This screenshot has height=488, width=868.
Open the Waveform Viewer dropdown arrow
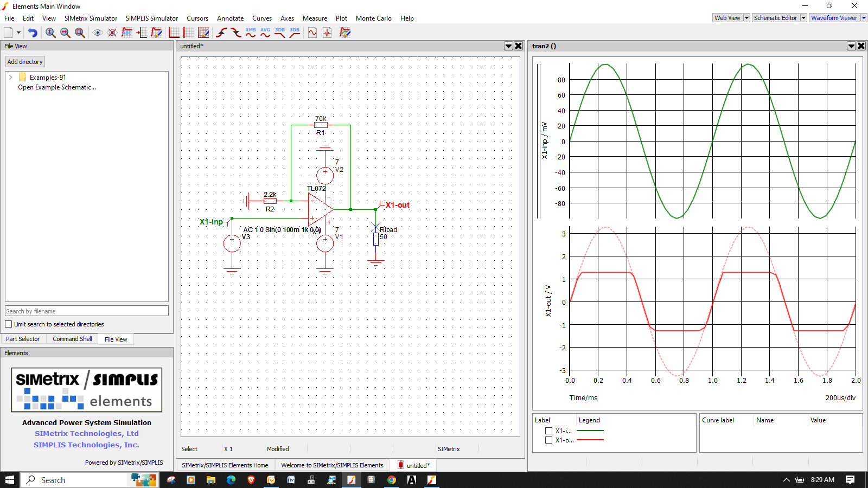864,18
